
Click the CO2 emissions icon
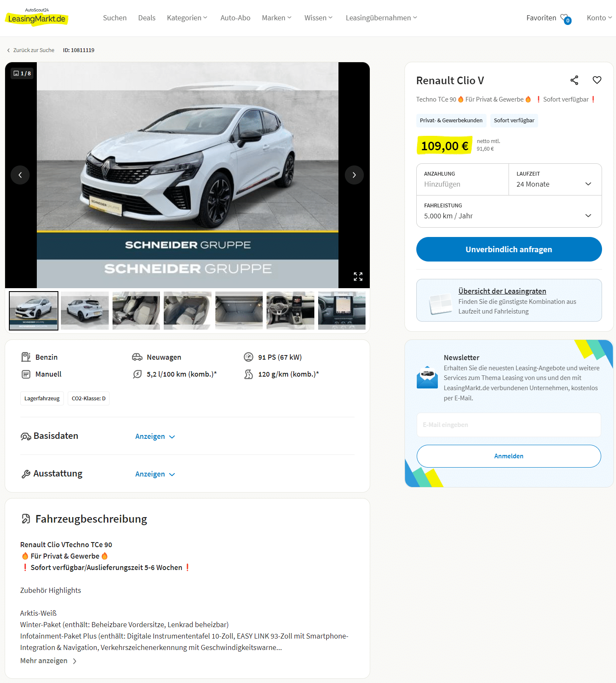[248, 374]
